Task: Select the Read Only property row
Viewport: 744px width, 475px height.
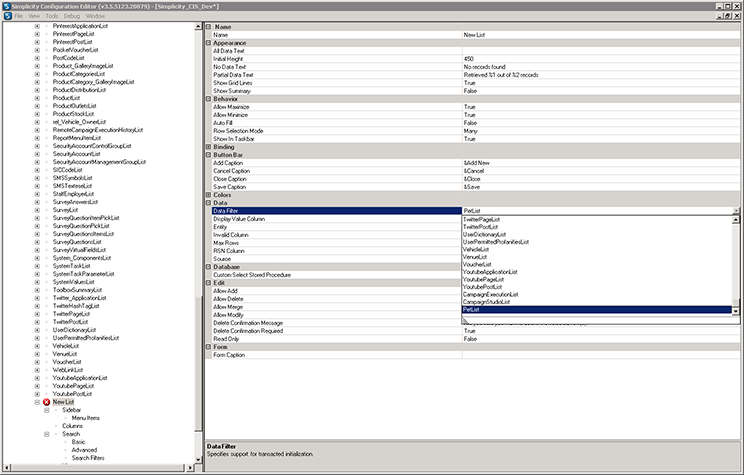Action: [x=474, y=339]
